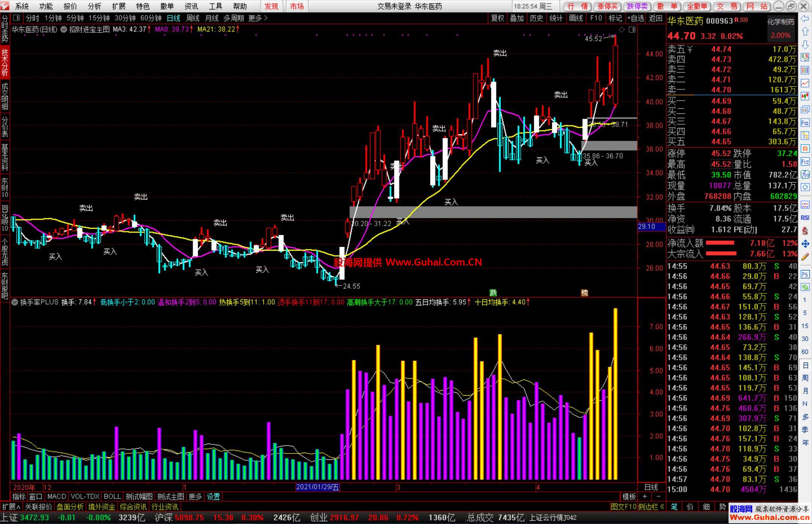
Task: Open the colored grid quote-list icon
Action: tap(805, 70)
